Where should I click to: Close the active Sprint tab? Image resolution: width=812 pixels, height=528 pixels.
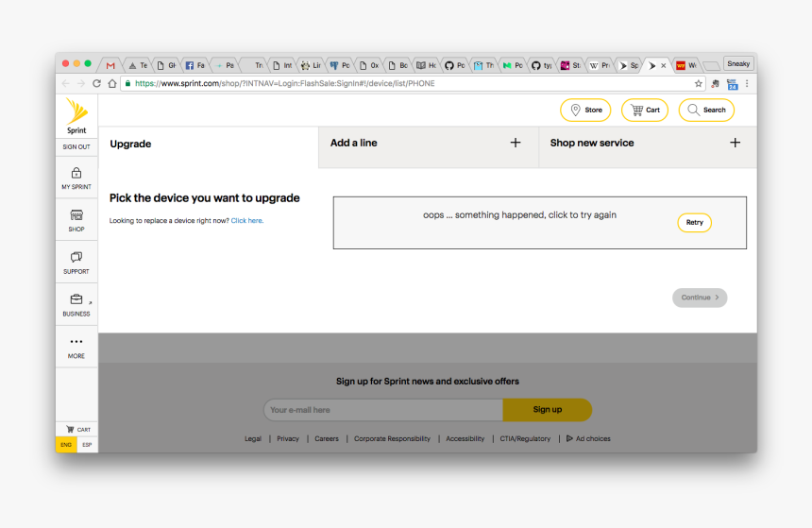(664, 66)
